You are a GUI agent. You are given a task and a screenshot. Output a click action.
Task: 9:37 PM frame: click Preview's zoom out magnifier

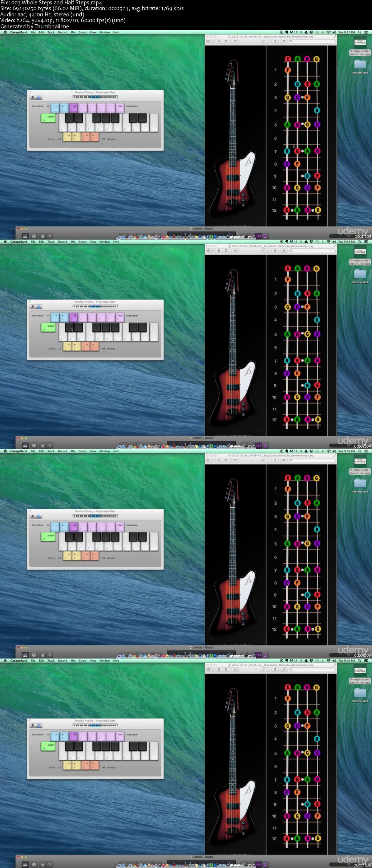click(219, 41)
